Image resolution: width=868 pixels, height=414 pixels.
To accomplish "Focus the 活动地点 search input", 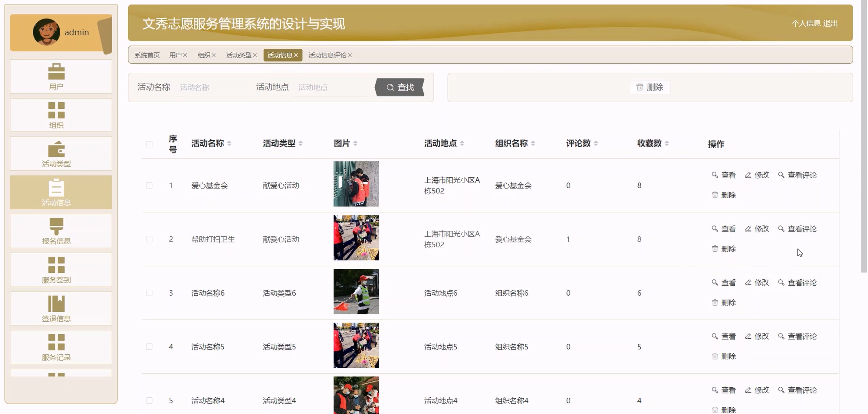I will [x=331, y=87].
